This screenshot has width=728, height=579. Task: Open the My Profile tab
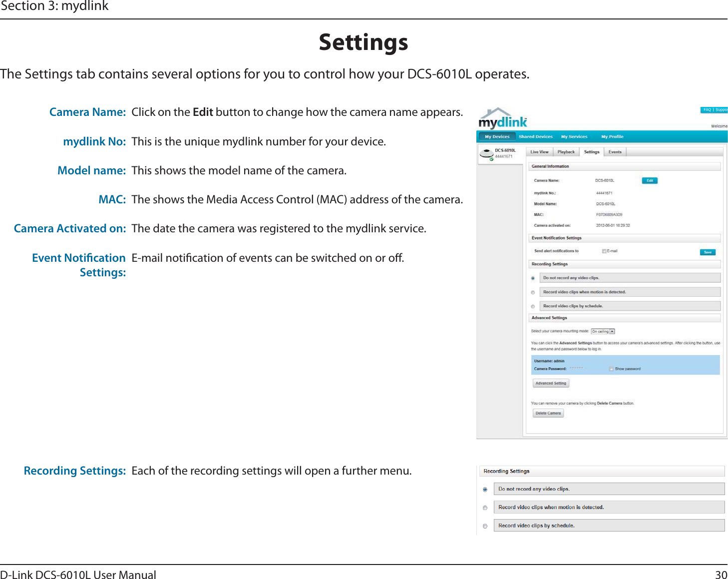click(x=612, y=136)
